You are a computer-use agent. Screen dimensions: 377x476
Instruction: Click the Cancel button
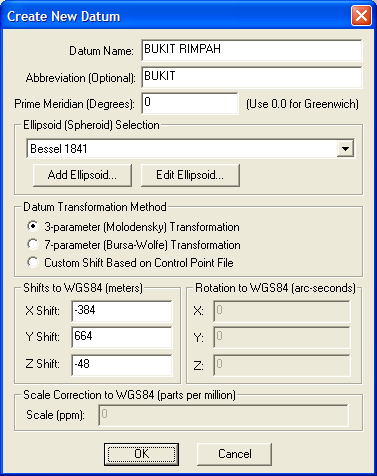(x=234, y=454)
